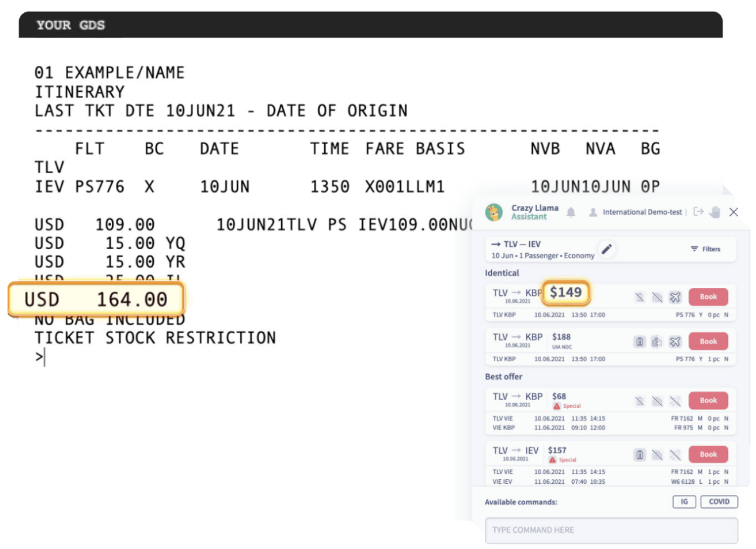Click the 'International Demo-test' account name
This screenshot has width=756, height=549.
pos(642,212)
